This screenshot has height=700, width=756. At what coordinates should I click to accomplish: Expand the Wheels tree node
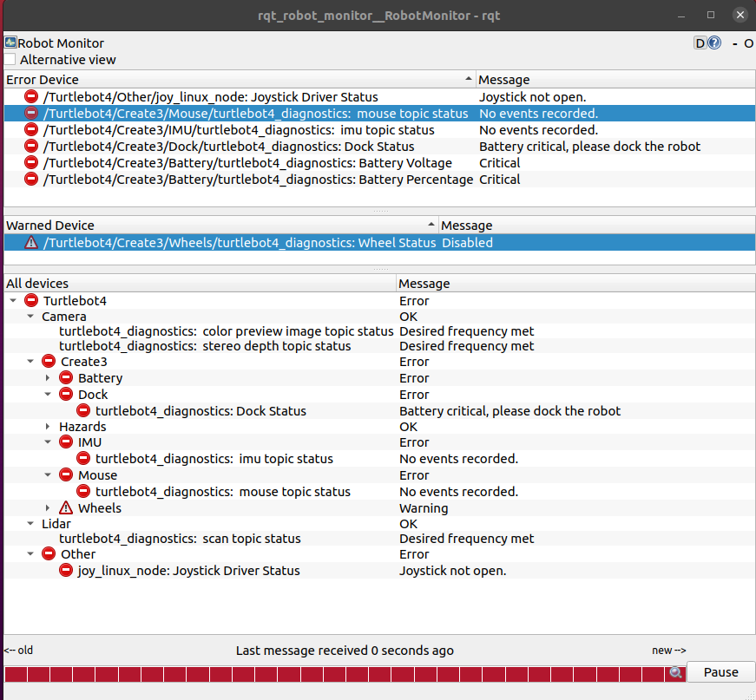click(47, 507)
